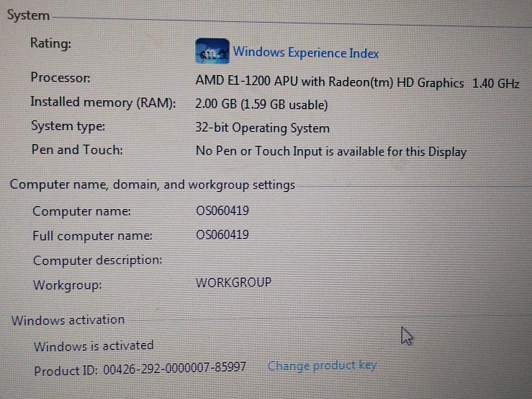Screen dimensions: 532x399
Task: Click the Computer description label
Action: point(97,261)
